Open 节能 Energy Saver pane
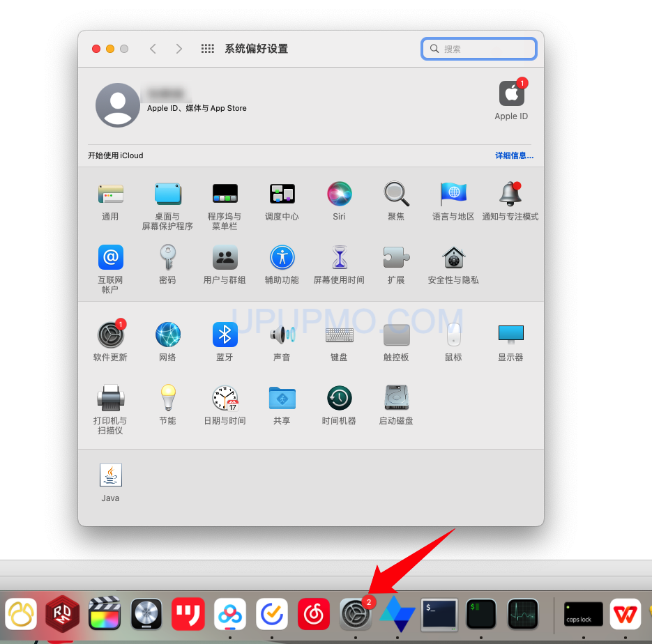The width and height of the screenshot is (652, 644). point(167,398)
